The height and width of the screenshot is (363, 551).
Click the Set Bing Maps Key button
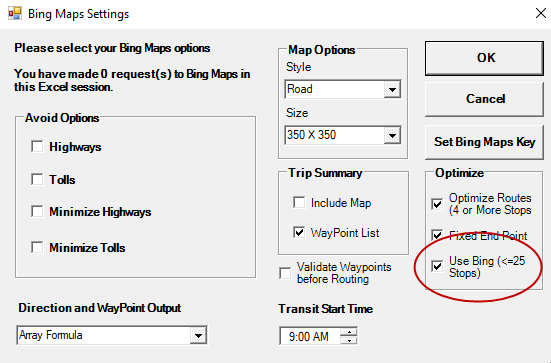[x=484, y=142]
